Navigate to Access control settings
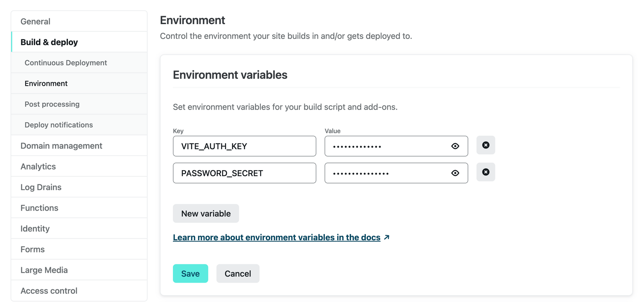The width and height of the screenshot is (644, 302). tap(49, 291)
